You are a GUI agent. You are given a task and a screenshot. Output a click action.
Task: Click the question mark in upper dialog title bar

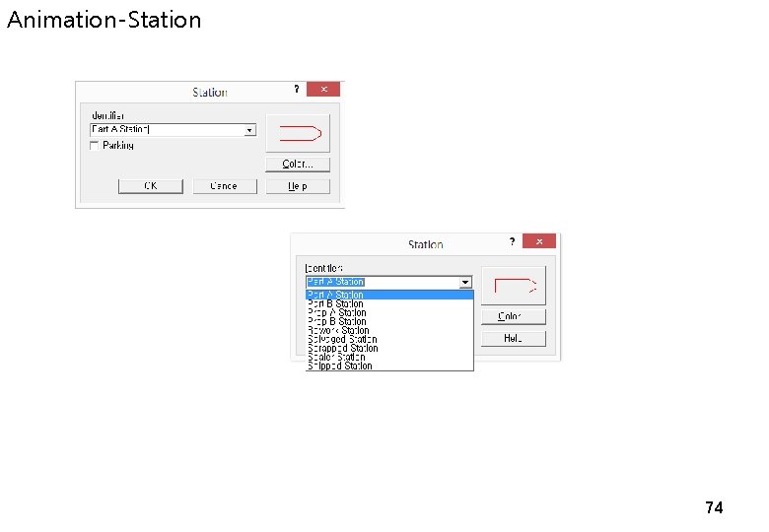296,89
